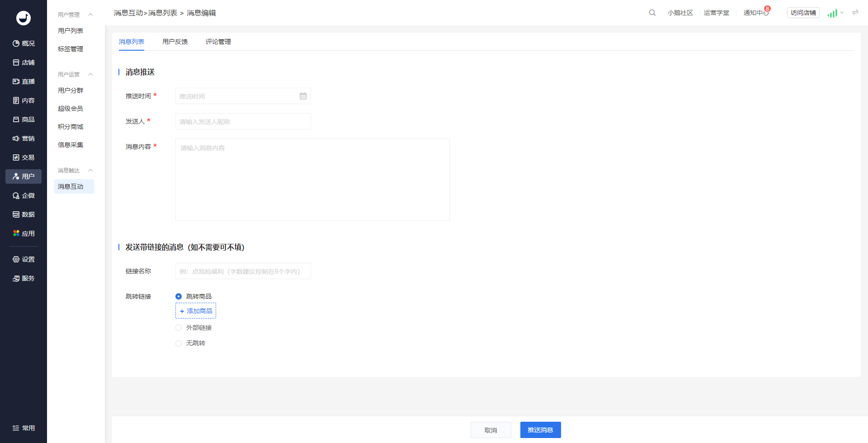Switch to the 评论管理 tab

point(218,42)
